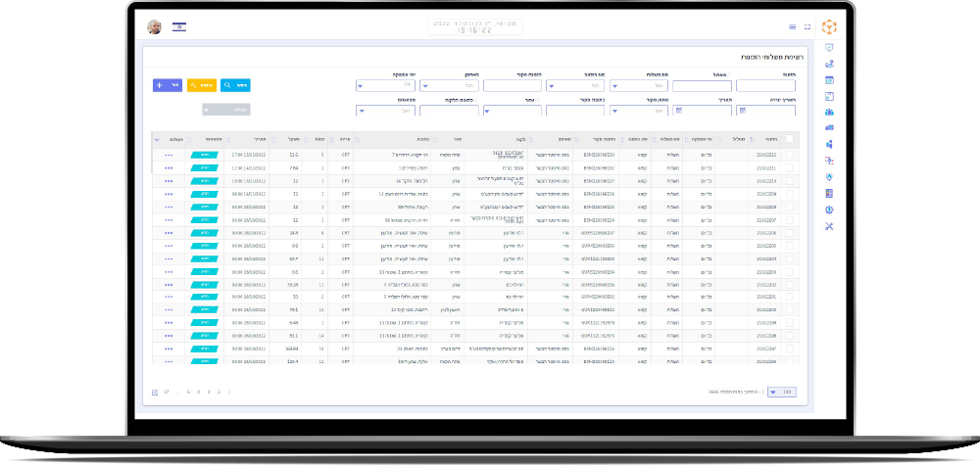Check the row for order 20002209

(790, 194)
